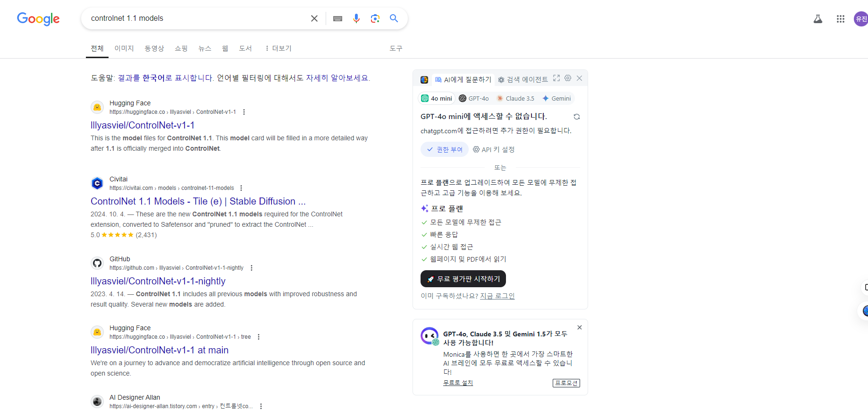Screen dimensions: 868x411
Task: Open lllyasviel/ControlNet-v1-1-nightly GitHub link
Action: click(x=158, y=281)
